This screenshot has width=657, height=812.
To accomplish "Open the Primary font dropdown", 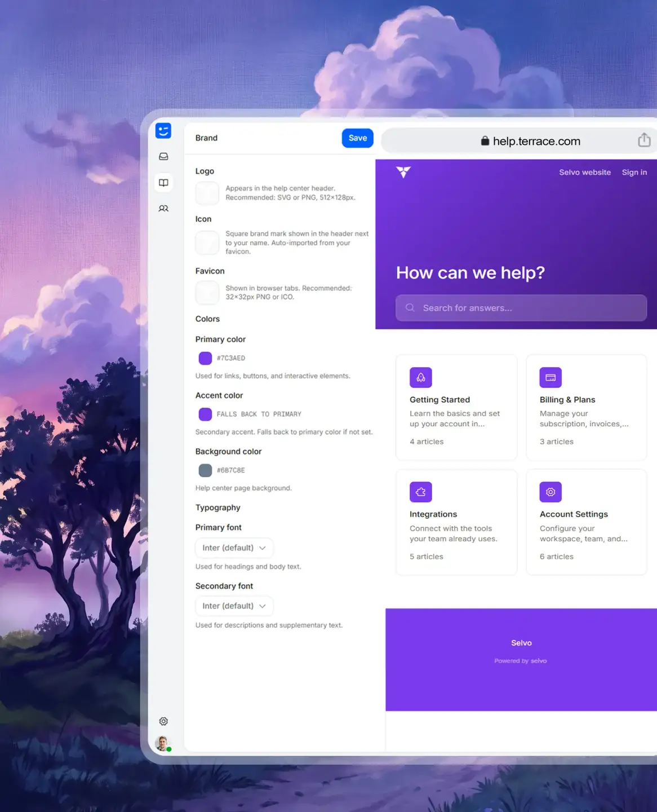I will tap(234, 548).
